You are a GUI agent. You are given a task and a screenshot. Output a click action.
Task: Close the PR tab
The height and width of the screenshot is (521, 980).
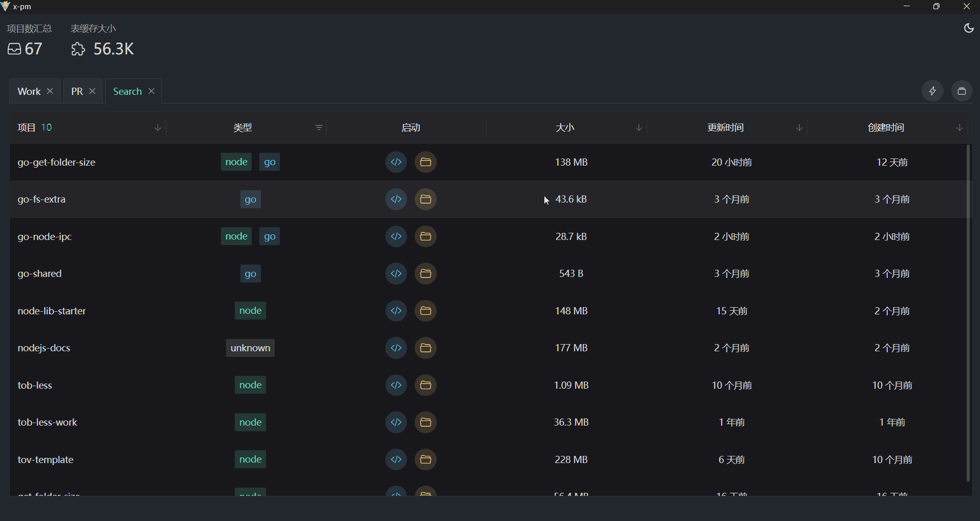(92, 91)
